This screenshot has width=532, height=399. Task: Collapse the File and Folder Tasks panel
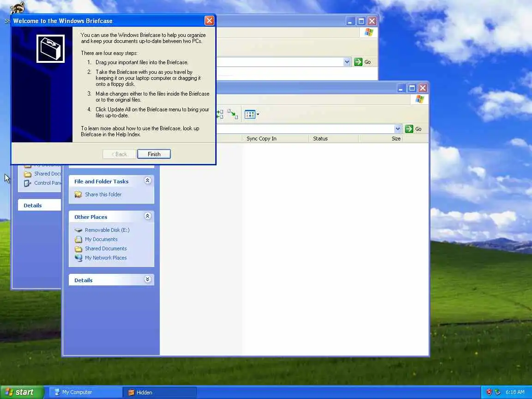click(148, 181)
